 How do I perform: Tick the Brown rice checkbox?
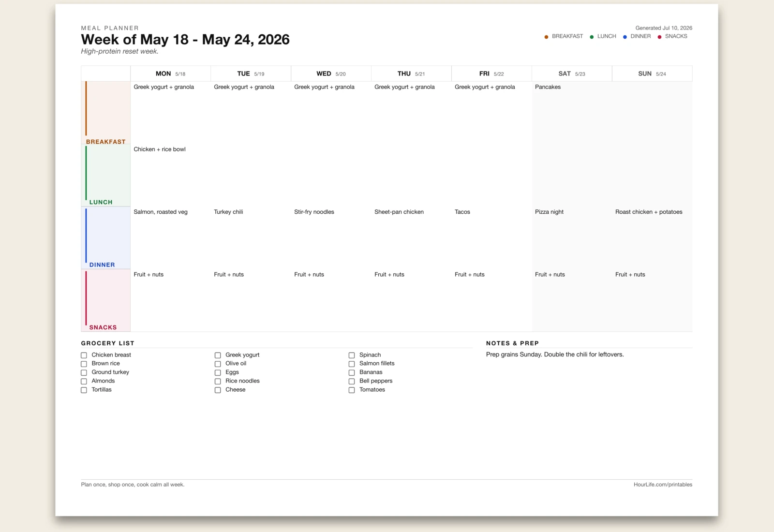[84, 364]
